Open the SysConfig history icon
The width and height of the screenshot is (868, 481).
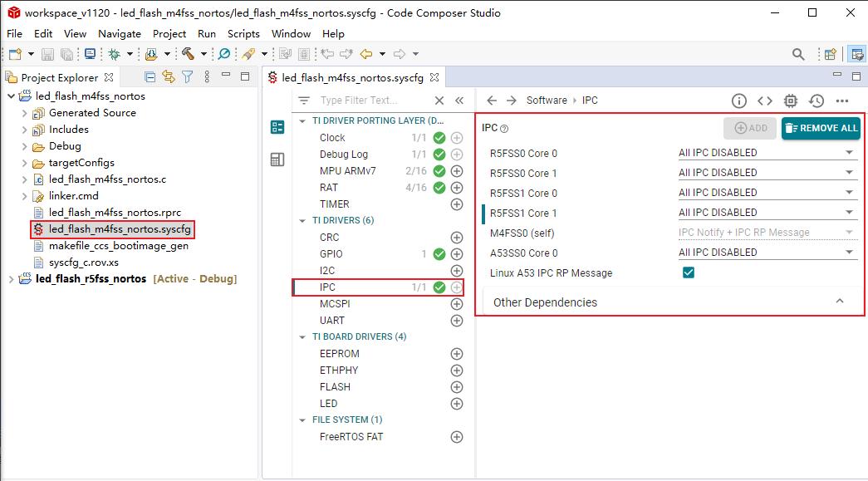click(x=817, y=101)
